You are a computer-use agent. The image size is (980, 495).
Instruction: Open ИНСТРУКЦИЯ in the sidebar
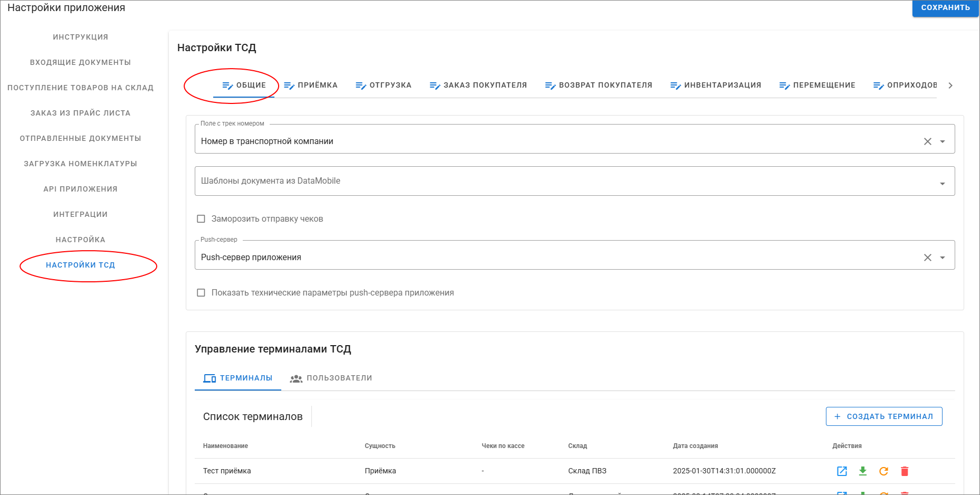(80, 37)
